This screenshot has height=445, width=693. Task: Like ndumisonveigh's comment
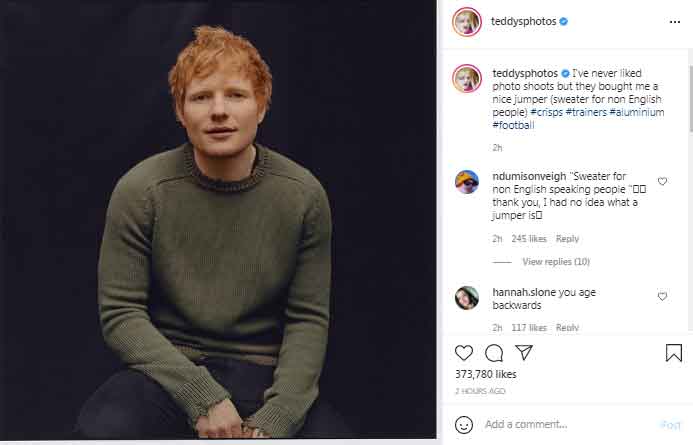coord(662,182)
